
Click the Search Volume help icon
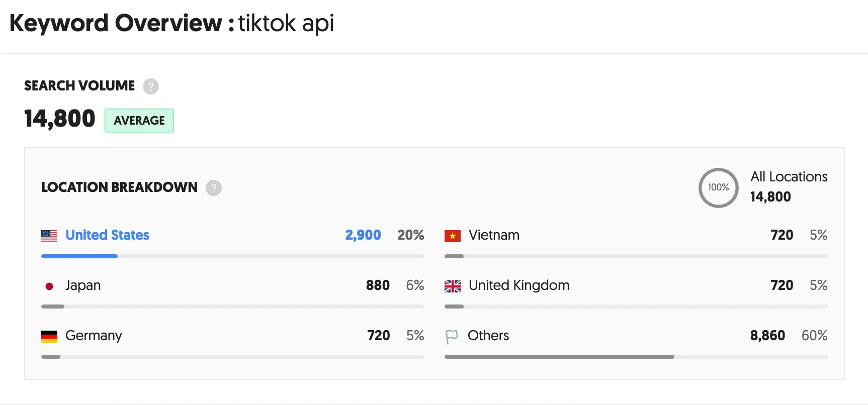click(x=150, y=86)
